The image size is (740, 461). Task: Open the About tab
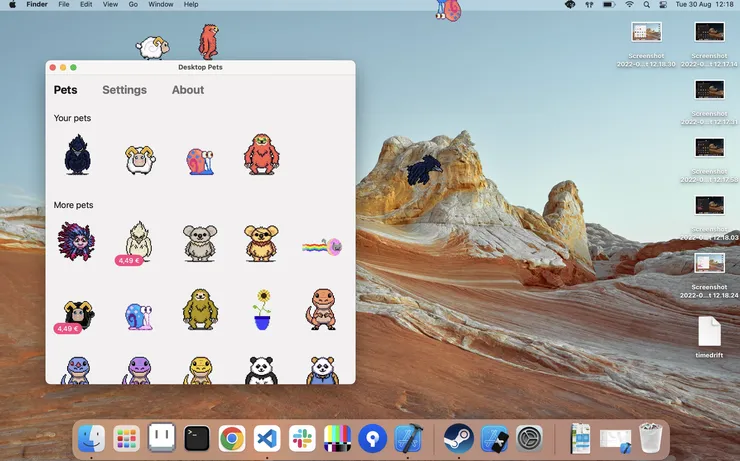(x=188, y=90)
